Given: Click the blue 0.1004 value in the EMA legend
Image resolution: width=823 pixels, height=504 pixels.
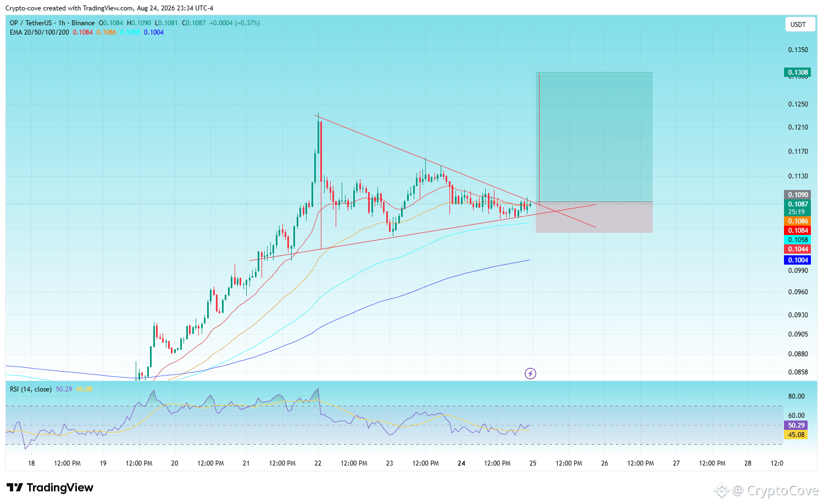Looking at the screenshot, I should point(154,32).
